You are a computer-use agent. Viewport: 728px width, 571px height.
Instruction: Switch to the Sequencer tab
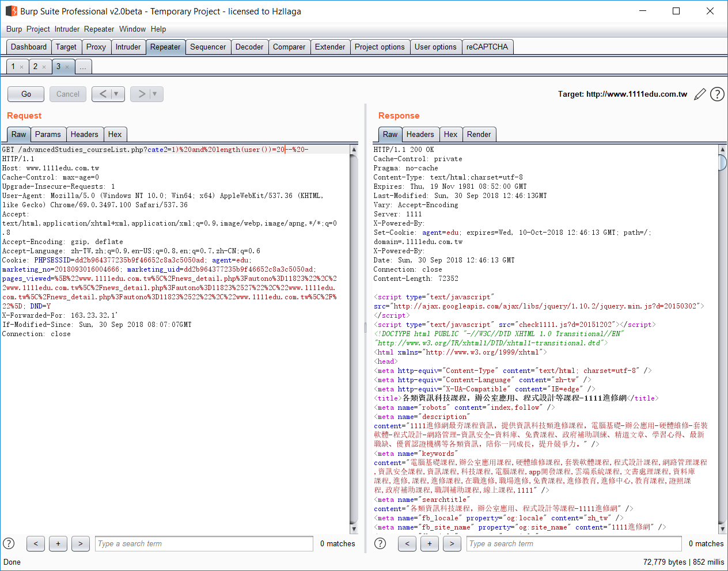tap(208, 47)
